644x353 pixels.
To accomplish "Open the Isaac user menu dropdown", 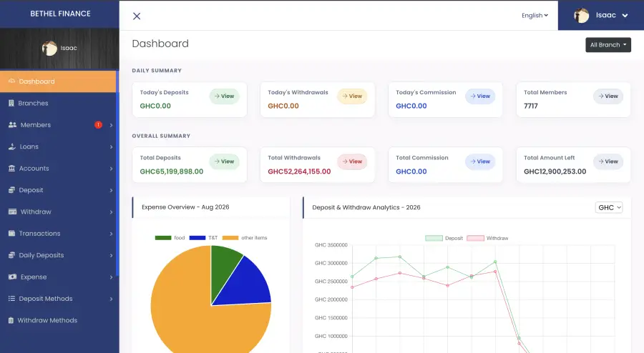I will point(601,15).
